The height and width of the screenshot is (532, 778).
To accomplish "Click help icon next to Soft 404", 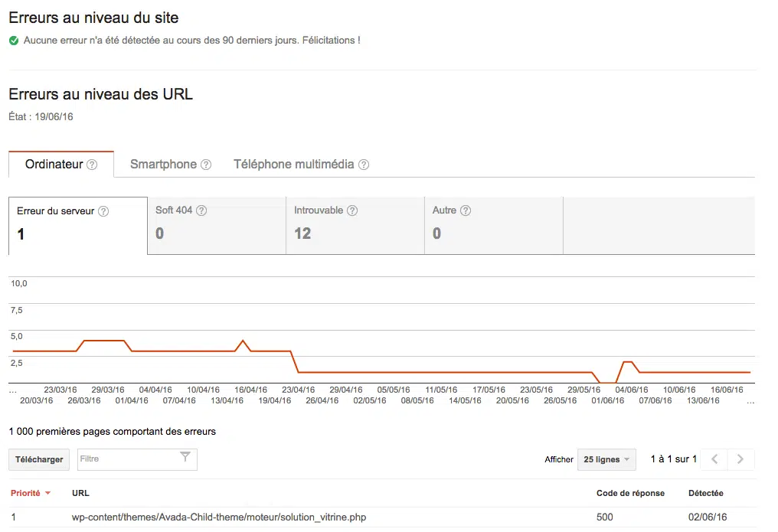I will coord(202,211).
